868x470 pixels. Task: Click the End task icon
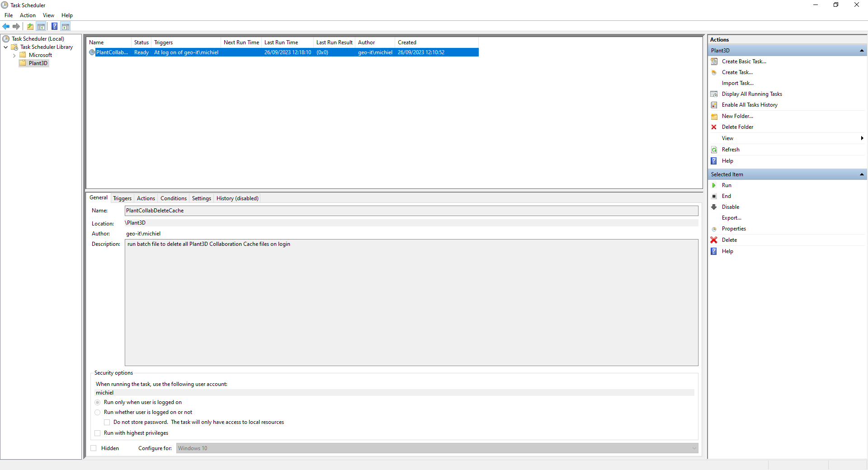pos(714,196)
